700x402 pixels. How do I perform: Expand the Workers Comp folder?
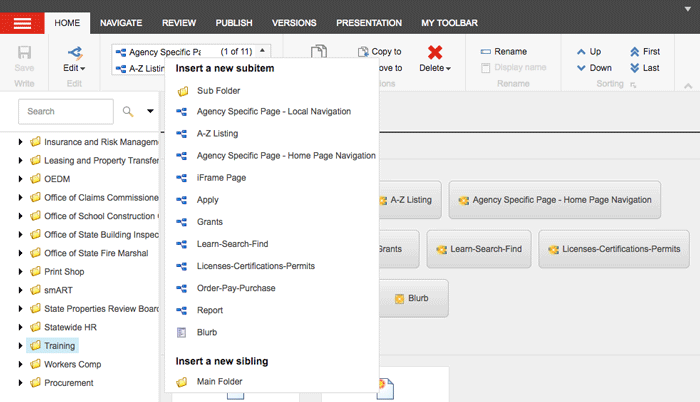pos(21,365)
